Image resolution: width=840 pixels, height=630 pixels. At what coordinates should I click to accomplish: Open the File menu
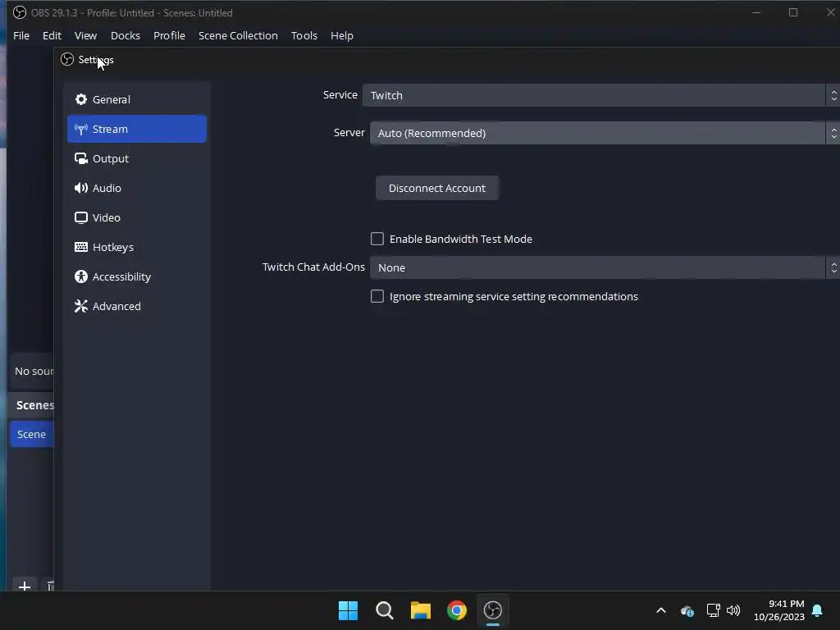(21, 35)
